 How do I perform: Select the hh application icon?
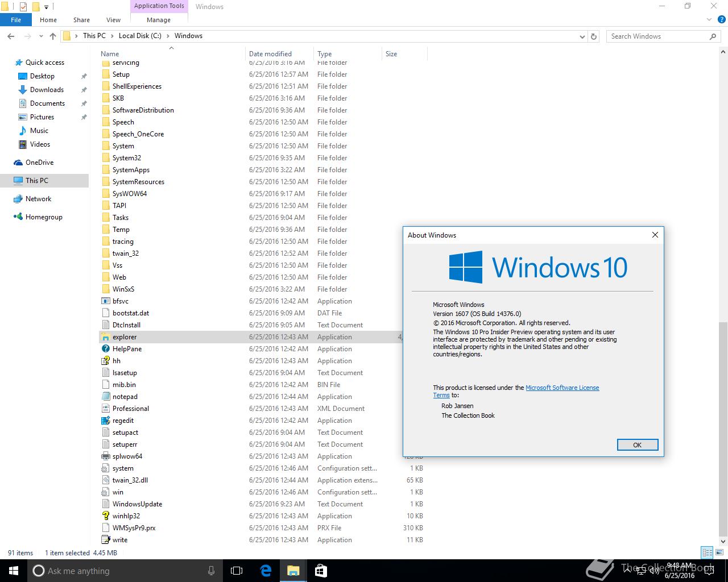coord(105,361)
